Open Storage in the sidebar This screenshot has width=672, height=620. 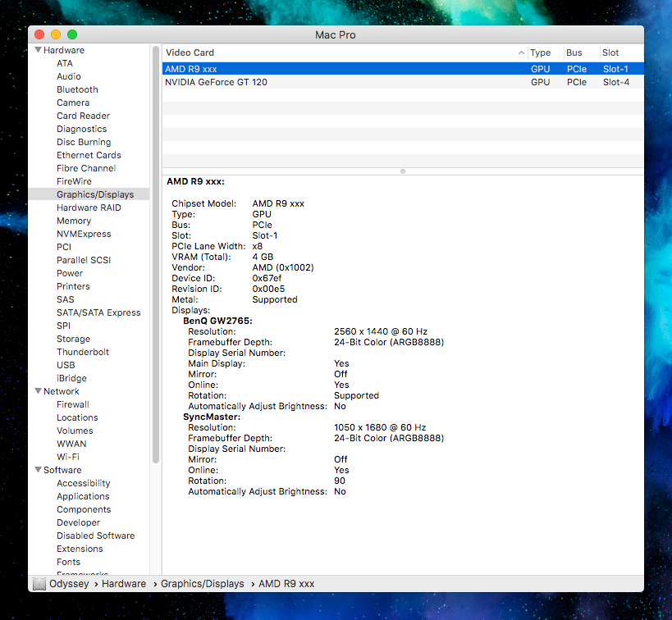73,339
